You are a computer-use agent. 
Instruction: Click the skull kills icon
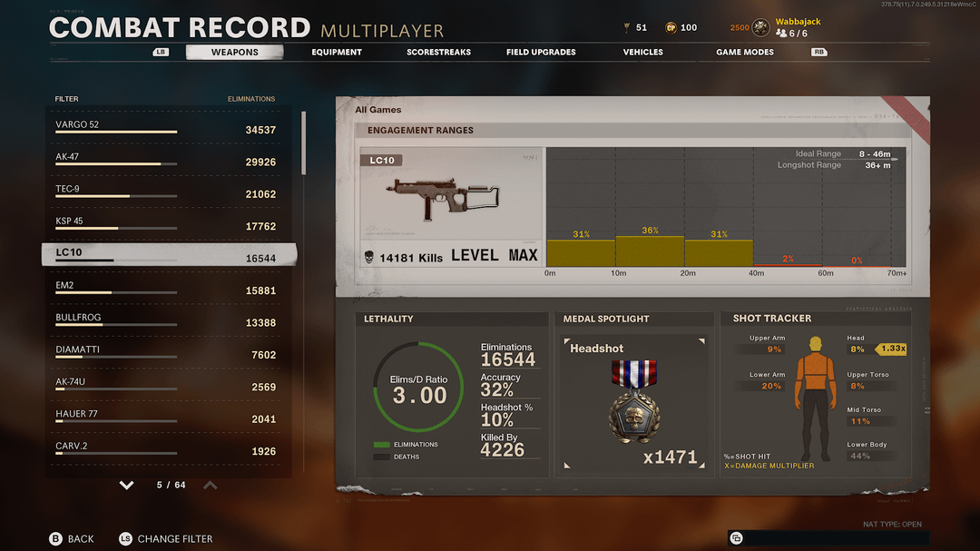pos(369,257)
